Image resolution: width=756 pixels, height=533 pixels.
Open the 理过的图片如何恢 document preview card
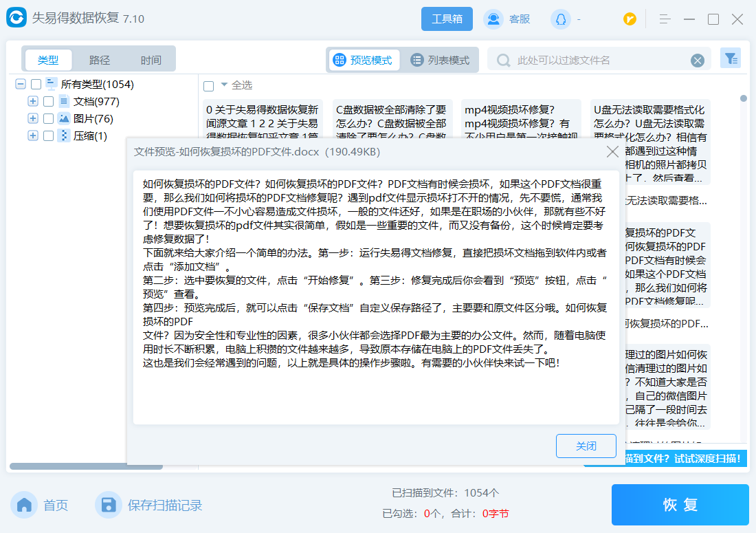pos(668,387)
